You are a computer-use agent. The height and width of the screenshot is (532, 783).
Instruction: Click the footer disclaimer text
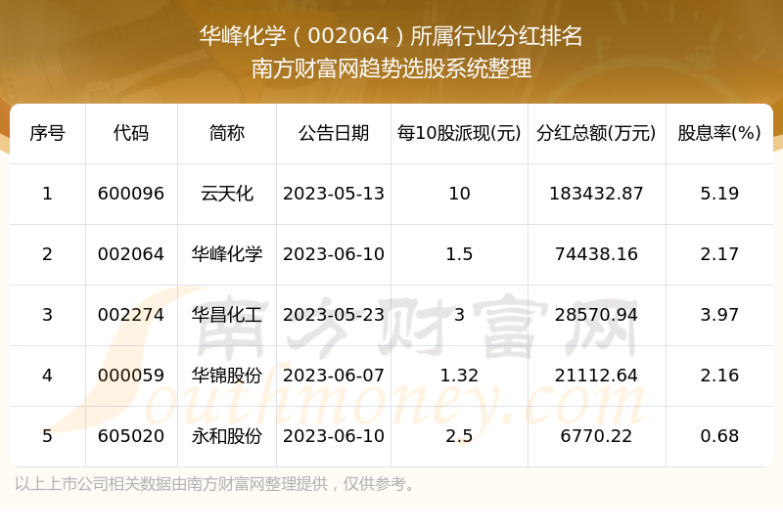(216, 484)
